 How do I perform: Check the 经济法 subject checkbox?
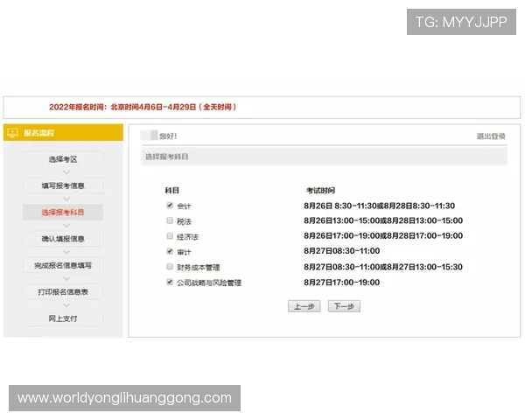(170, 235)
